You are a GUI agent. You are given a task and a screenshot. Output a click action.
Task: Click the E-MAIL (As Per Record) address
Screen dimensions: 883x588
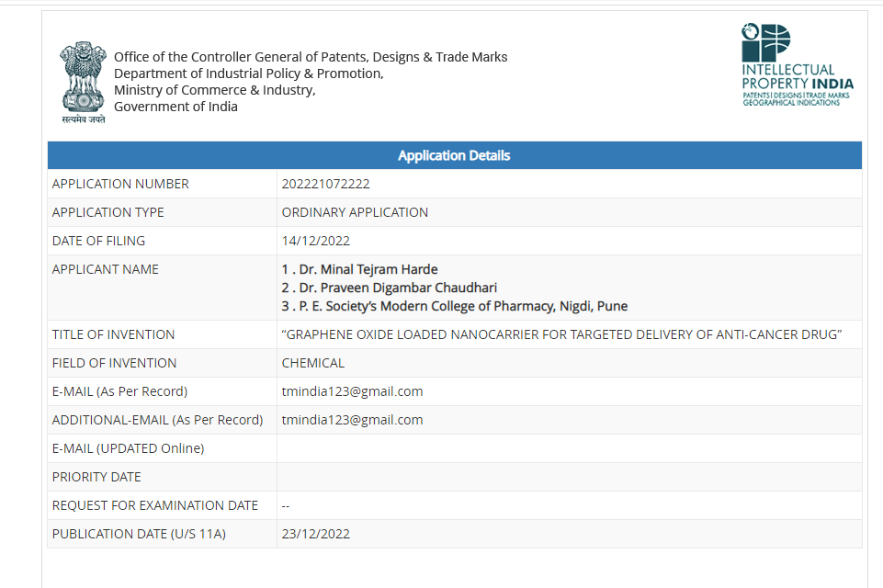pos(352,391)
